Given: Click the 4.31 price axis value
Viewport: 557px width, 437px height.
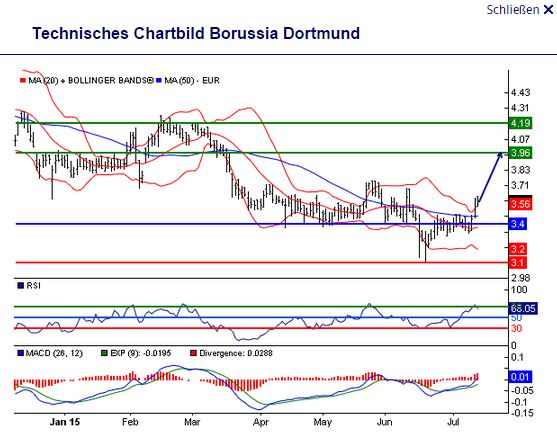Looking at the screenshot, I should coord(520,108).
